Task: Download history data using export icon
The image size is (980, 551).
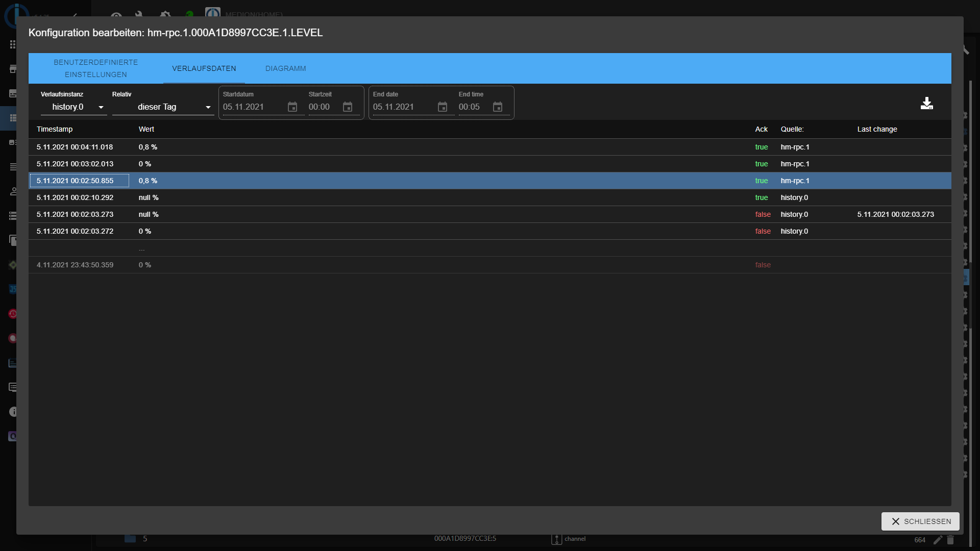Action: click(x=926, y=104)
